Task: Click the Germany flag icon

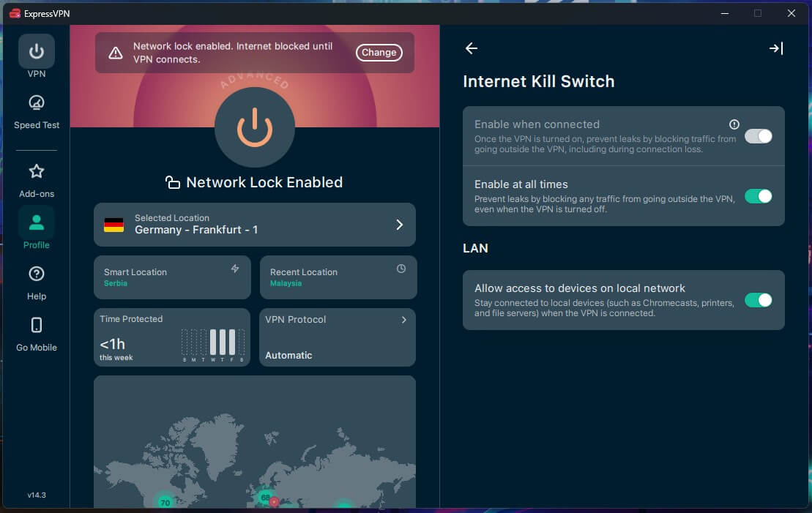Action: tap(114, 225)
